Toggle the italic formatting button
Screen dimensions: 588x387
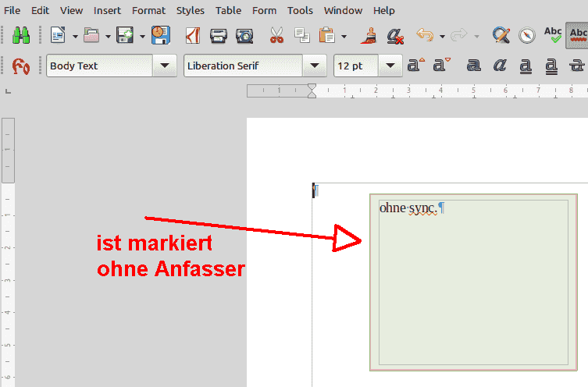tap(501, 66)
